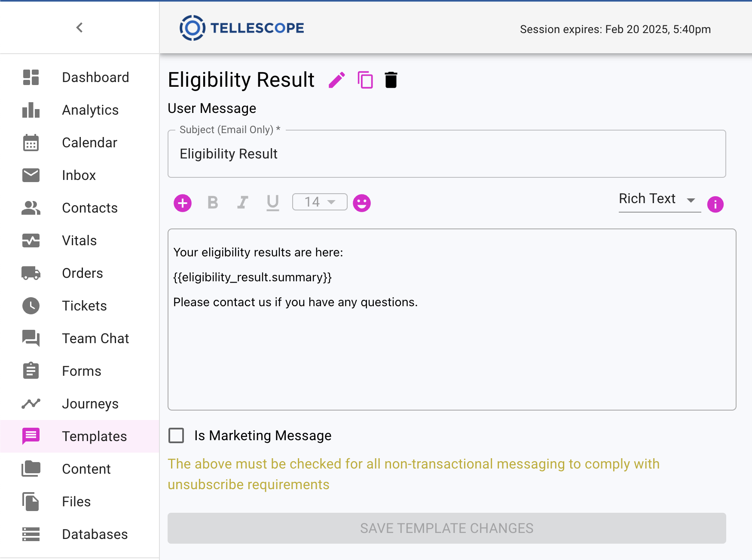This screenshot has width=752, height=560.
Task: Click the 'Please contact us' line
Action: 295,302
